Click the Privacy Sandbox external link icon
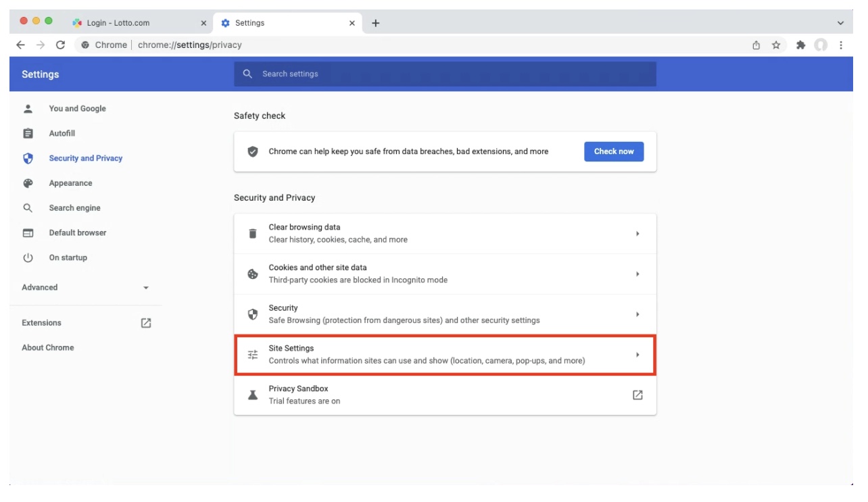This screenshot has width=868, height=502. [637, 395]
